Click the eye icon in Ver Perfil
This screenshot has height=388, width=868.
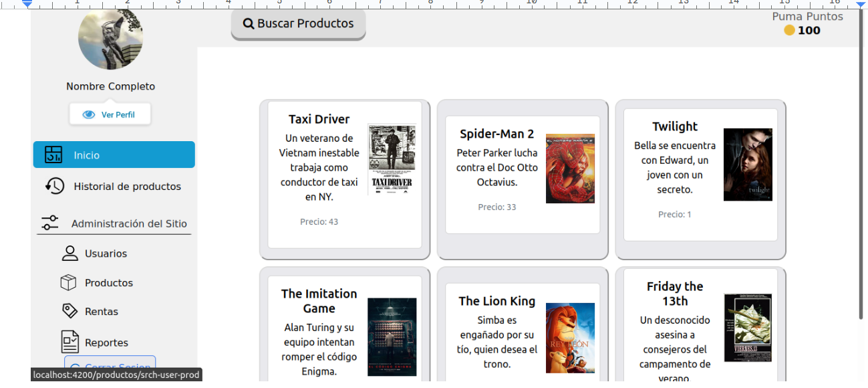[89, 115]
